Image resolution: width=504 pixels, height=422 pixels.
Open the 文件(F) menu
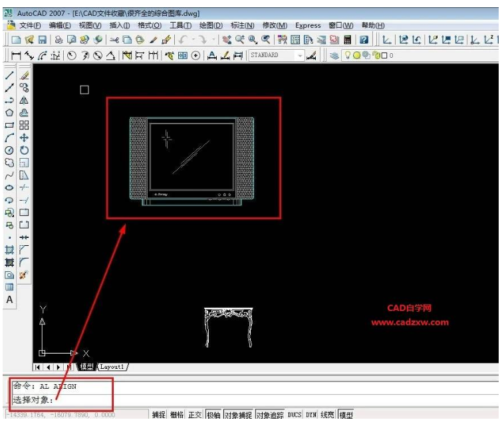(30, 25)
